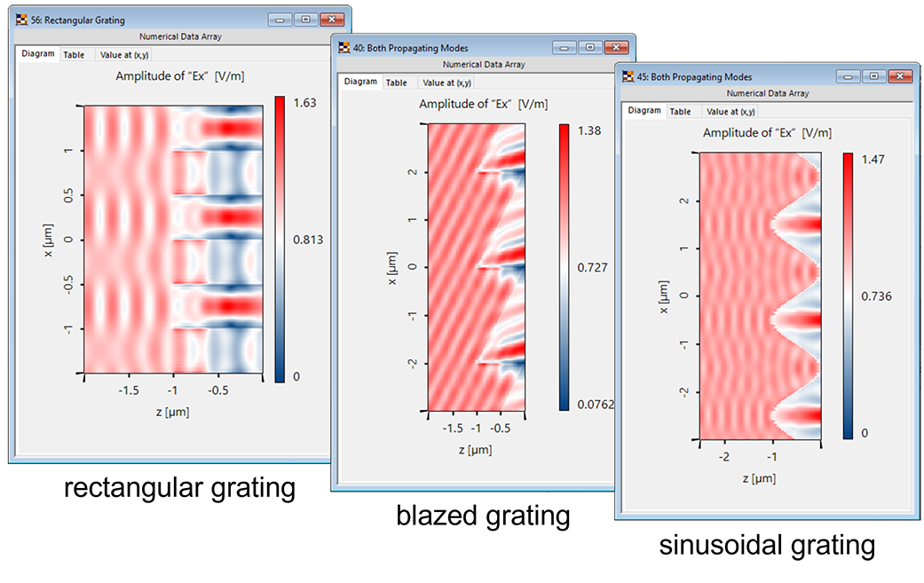Click the app icon on "45: Both Propagating Modes" title bar
924x583 pixels.
627,76
